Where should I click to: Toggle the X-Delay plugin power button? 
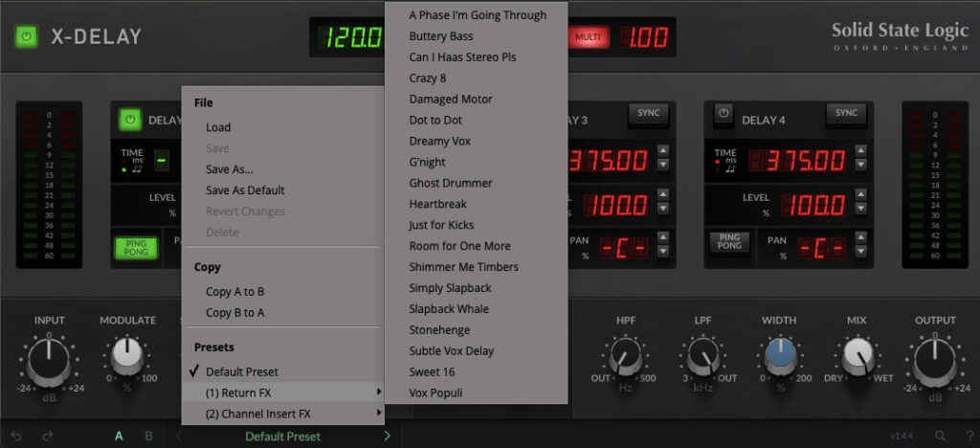26,37
